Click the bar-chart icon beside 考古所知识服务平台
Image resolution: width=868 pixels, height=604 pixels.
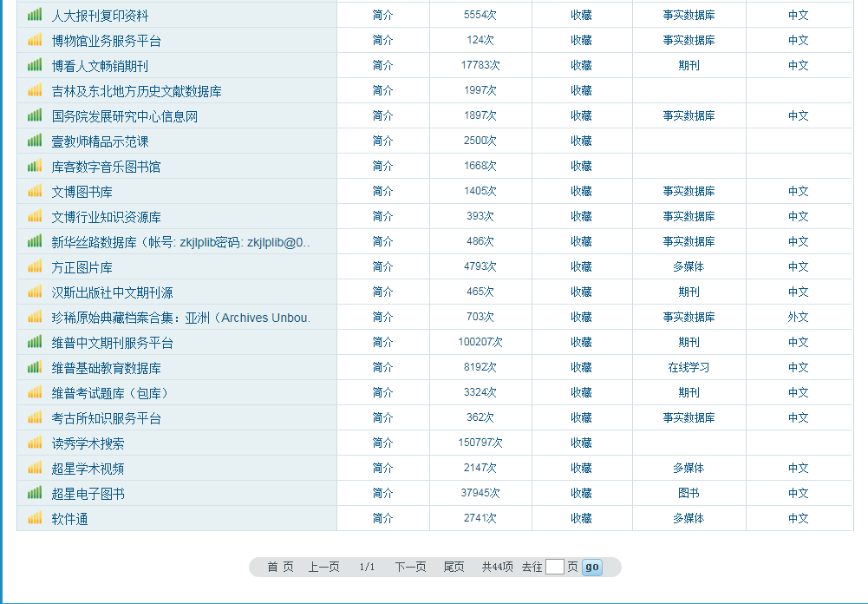coord(35,417)
